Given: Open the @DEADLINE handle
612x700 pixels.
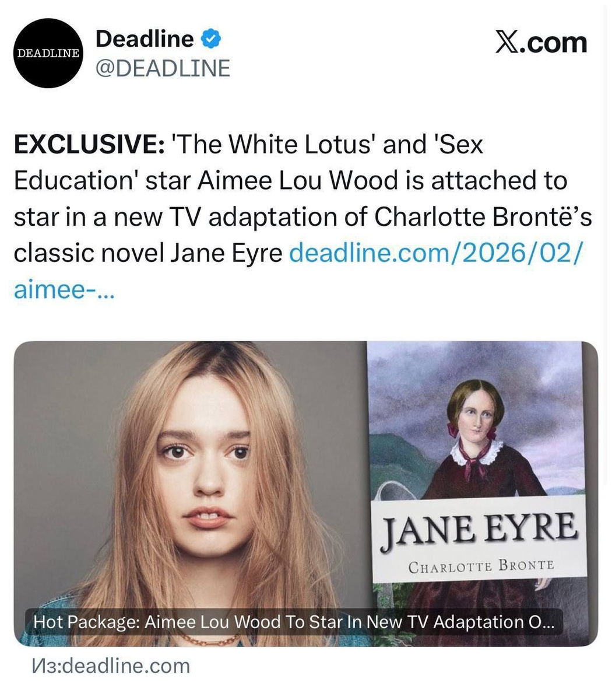Looking at the screenshot, I should point(163,69).
